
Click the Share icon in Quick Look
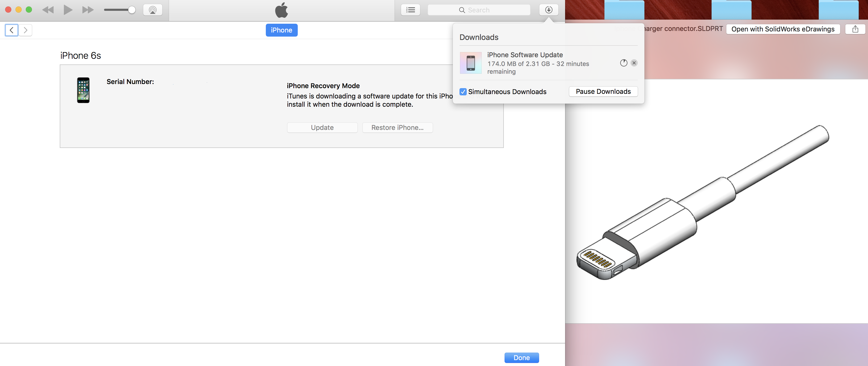coord(855,29)
